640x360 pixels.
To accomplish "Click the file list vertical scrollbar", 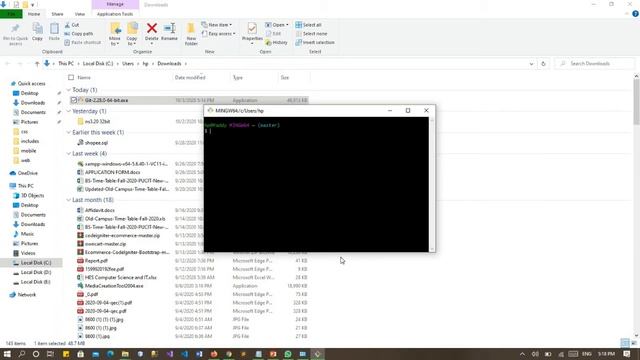I will [x=636, y=102].
